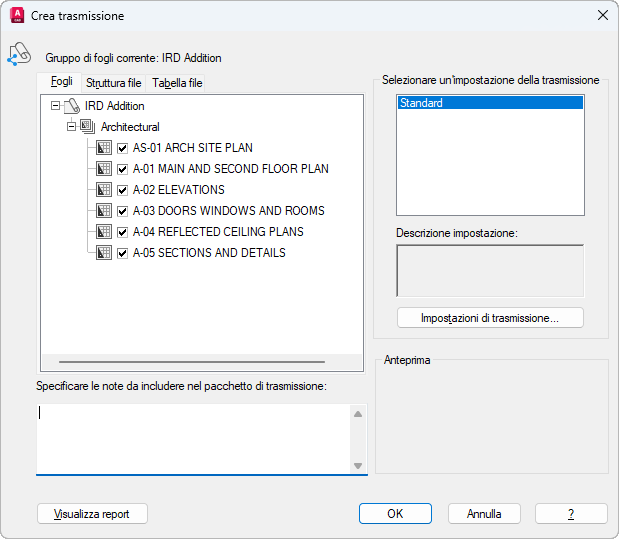Image resolution: width=619 pixels, height=539 pixels.
Task: Toggle the A-02 ELEVATIONS checkbox
Action: pos(122,190)
